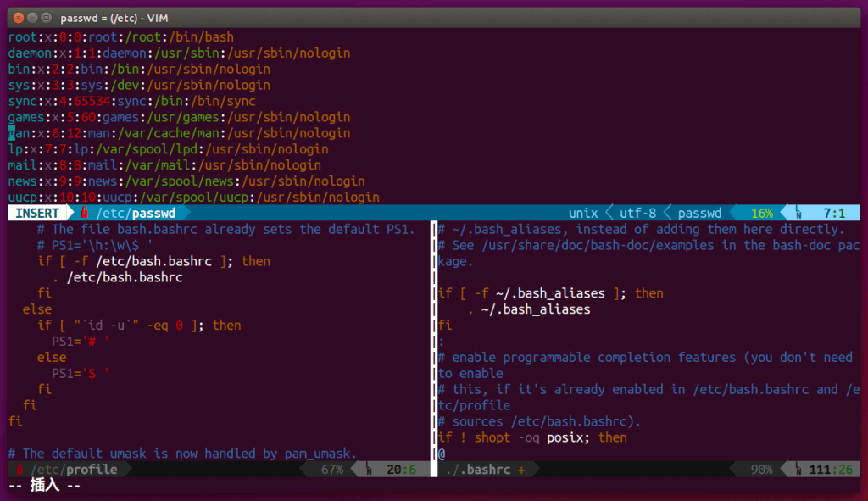Image resolution: width=868 pixels, height=501 pixels.
Task: Click the line-number column icon next to 7:1
Action: 797,213
